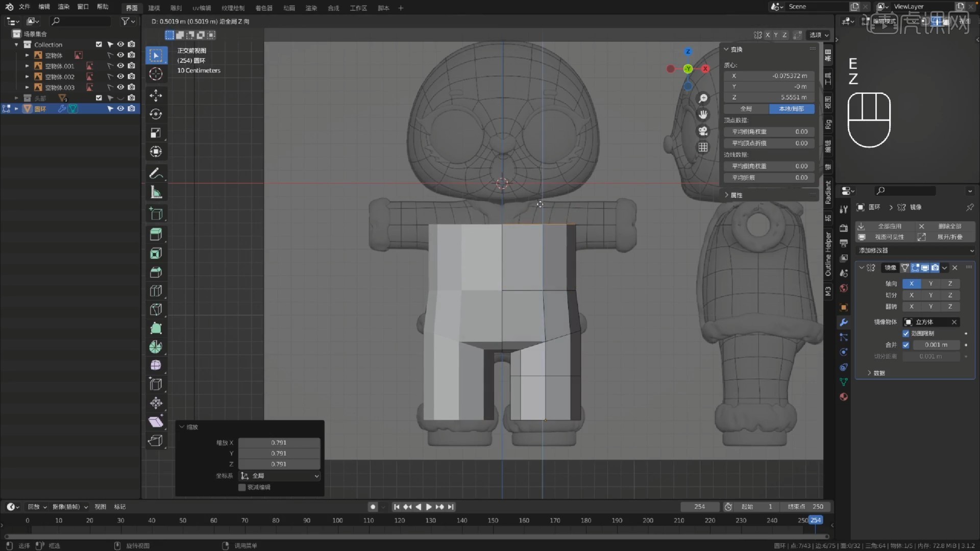
Task: Toggle the 头部 collection checkbox
Action: pos(99,98)
